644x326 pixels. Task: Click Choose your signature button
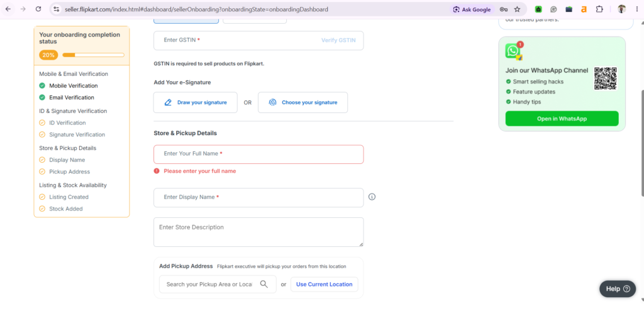tap(303, 102)
